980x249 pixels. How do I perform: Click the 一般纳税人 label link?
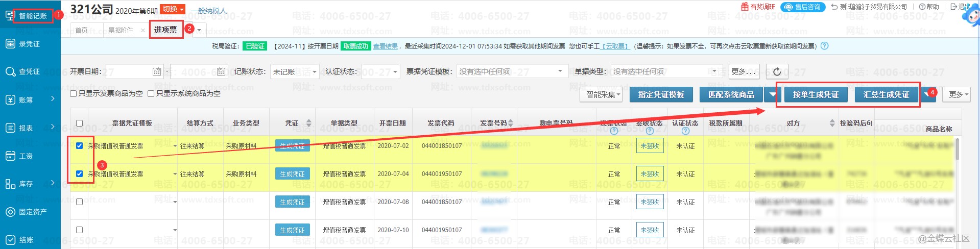click(x=208, y=11)
